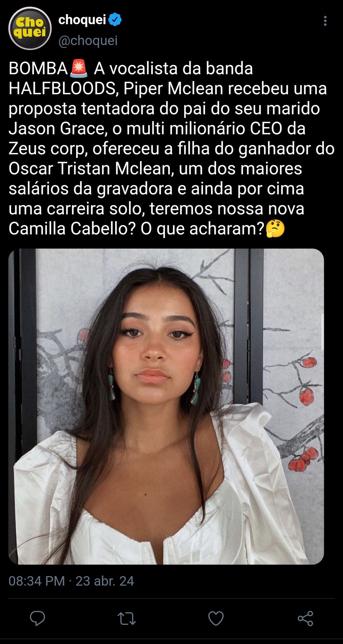Tap the siren emoji after BOMBA
343x644 pixels.
click(x=79, y=68)
